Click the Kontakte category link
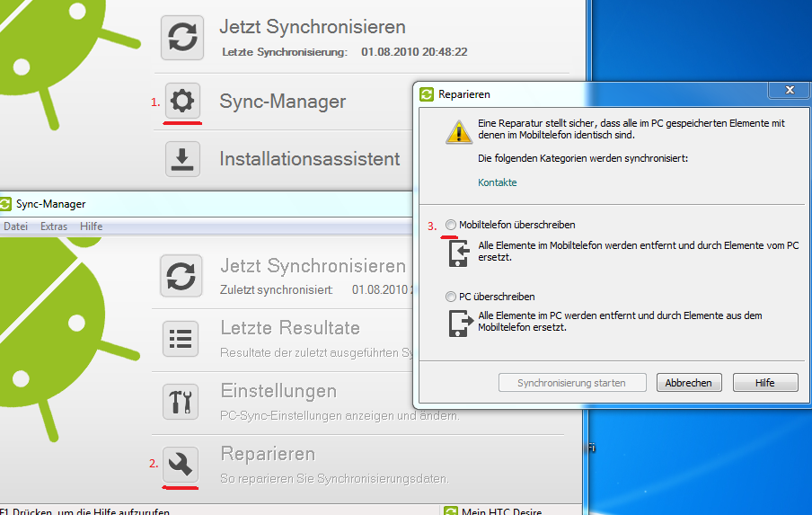Viewport: 812px width, 515px height. click(497, 182)
